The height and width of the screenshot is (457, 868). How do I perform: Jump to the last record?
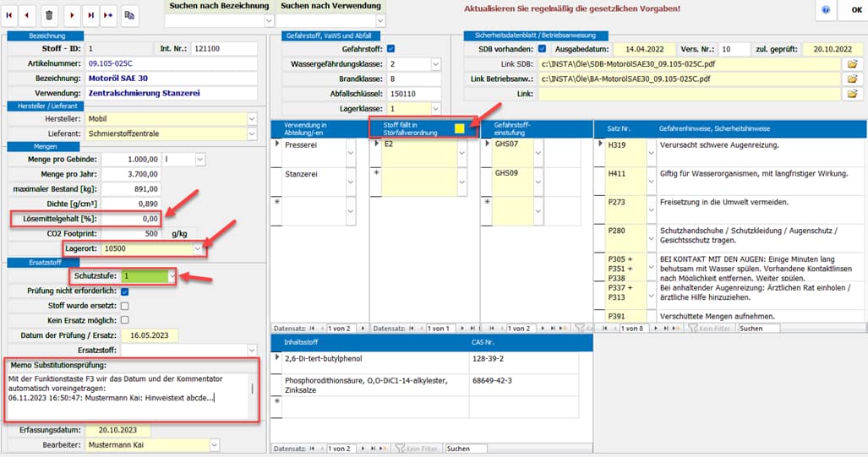coord(91,14)
